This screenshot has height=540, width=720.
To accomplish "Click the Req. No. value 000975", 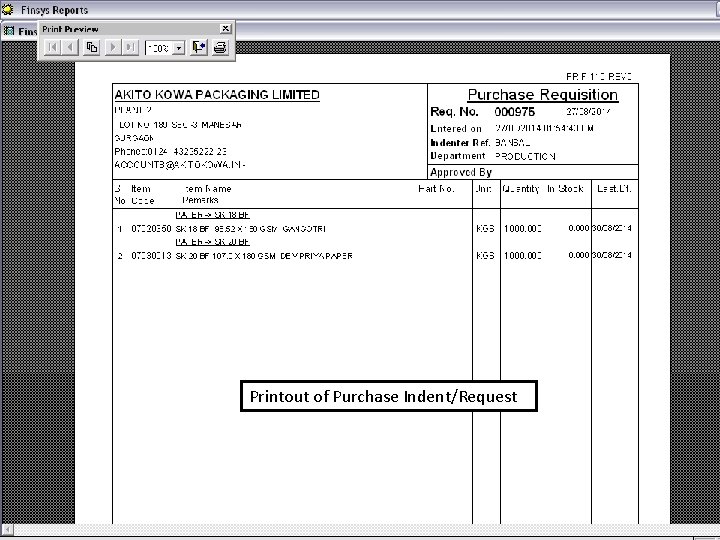I will (514, 112).
